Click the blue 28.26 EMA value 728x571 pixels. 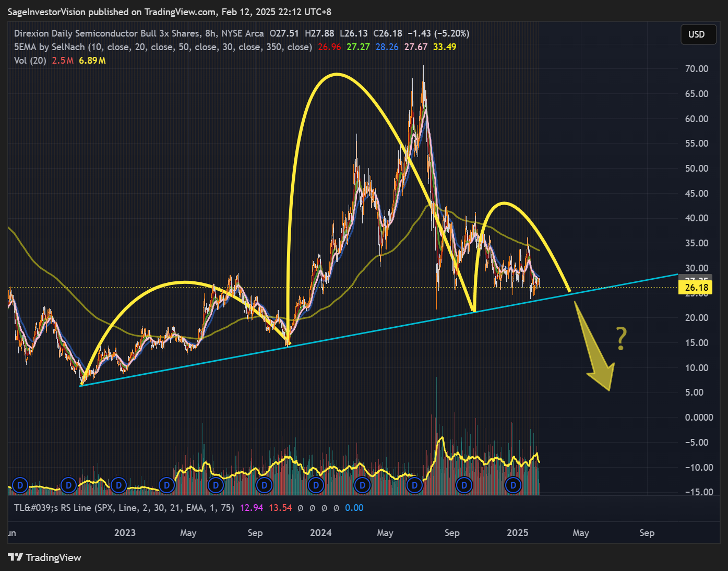click(387, 47)
